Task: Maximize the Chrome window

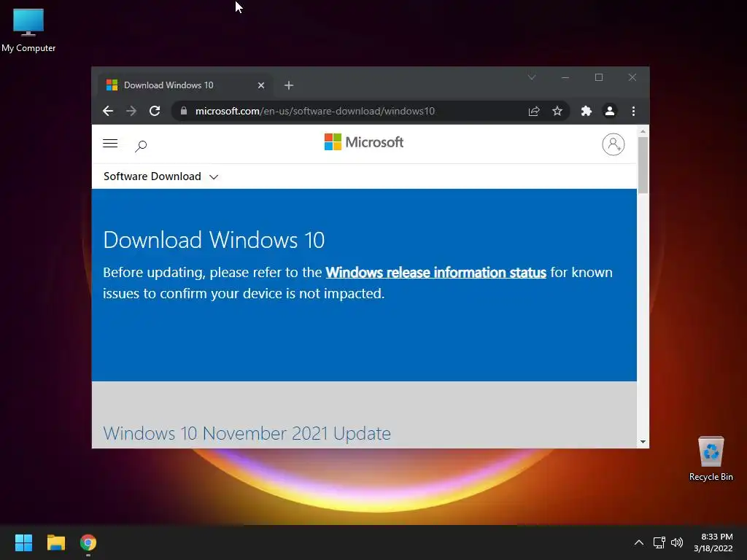Action: click(x=599, y=77)
